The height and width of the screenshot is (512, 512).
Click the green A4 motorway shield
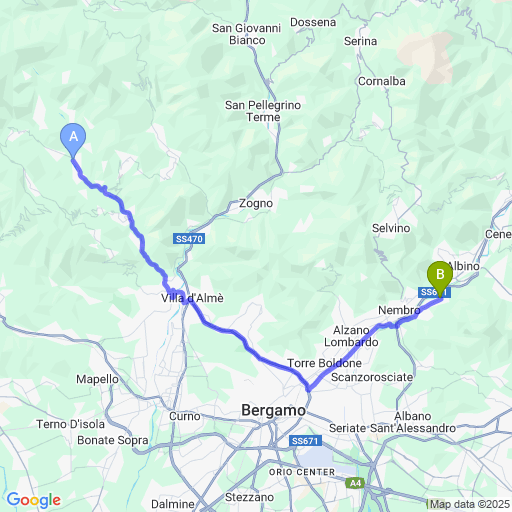click(355, 483)
